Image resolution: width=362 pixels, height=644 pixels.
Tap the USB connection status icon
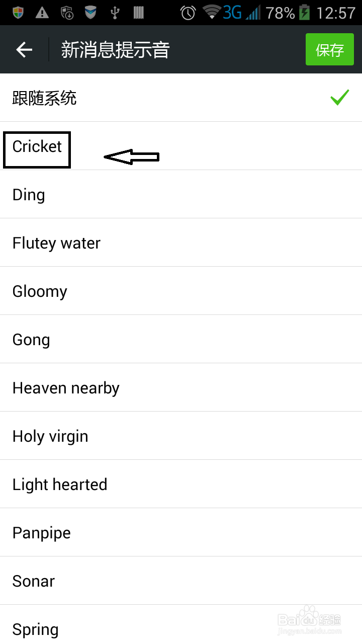(x=115, y=13)
